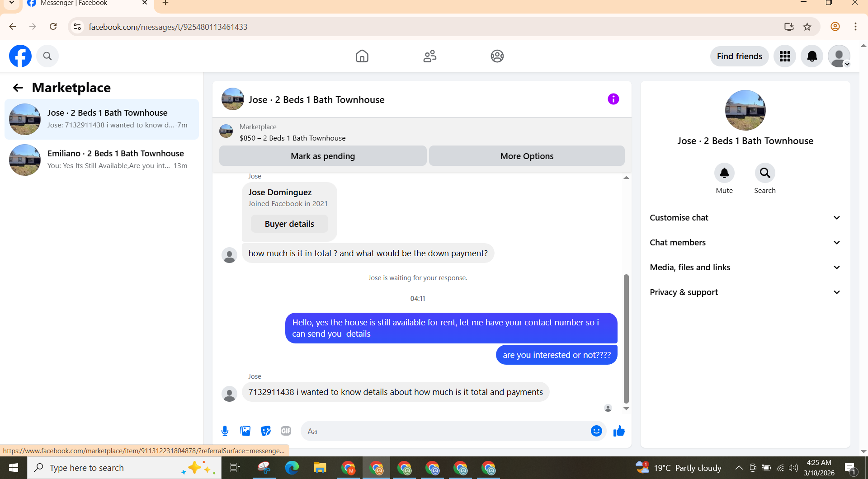Open the Facebook menu grid icon
The image size is (868, 479).
(785, 56)
